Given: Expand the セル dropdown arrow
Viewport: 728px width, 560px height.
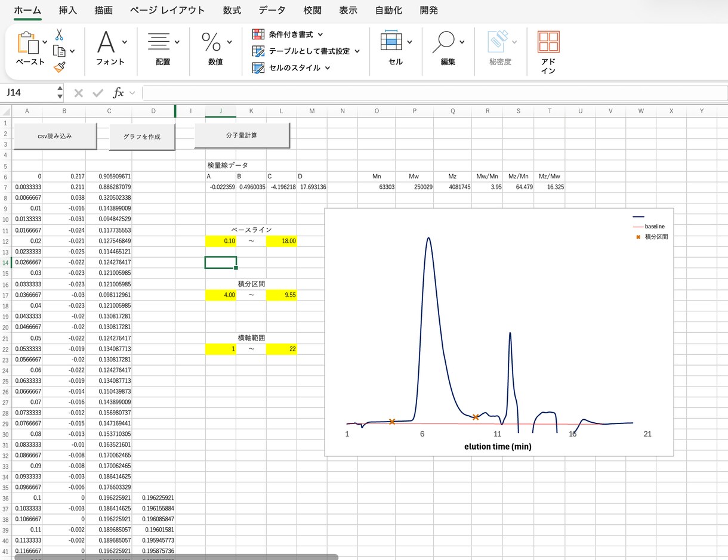Looking at the screenshot, I should click(x=409, y=42).
